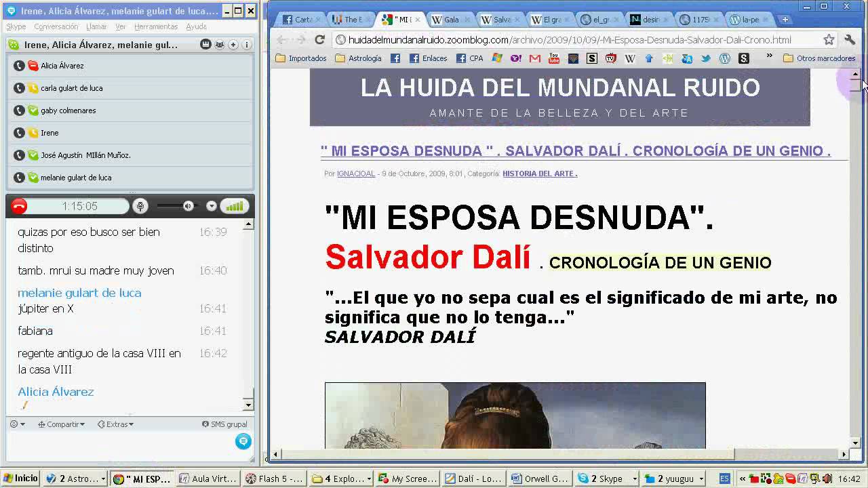Click the Skype chat message input field

[x=121, y=445]
